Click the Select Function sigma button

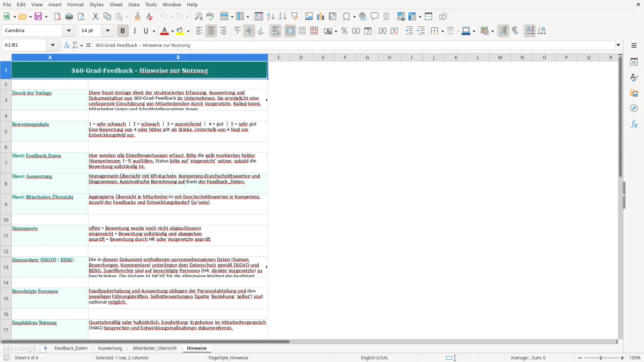coord(75,45)
